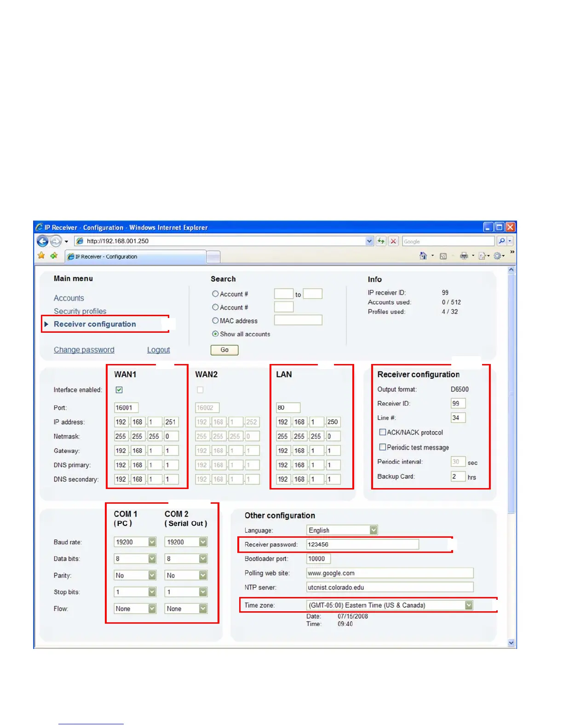Select Show all accounts radio button
The height and width of the screenshot is (728, 563).
[x=215, y=334]
